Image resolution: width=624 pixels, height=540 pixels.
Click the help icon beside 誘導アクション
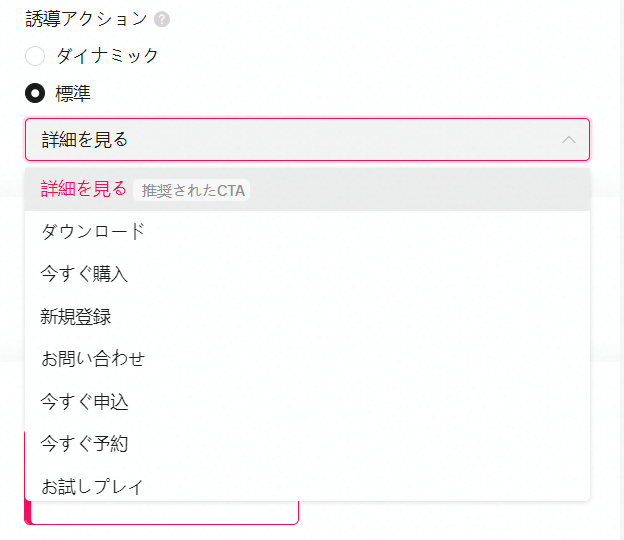162,19
